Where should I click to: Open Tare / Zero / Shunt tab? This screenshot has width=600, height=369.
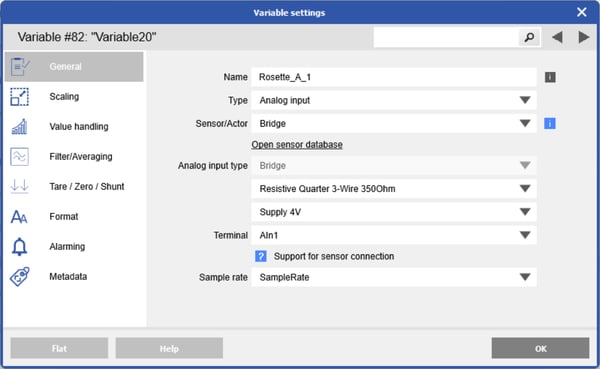tap(74, 186)
